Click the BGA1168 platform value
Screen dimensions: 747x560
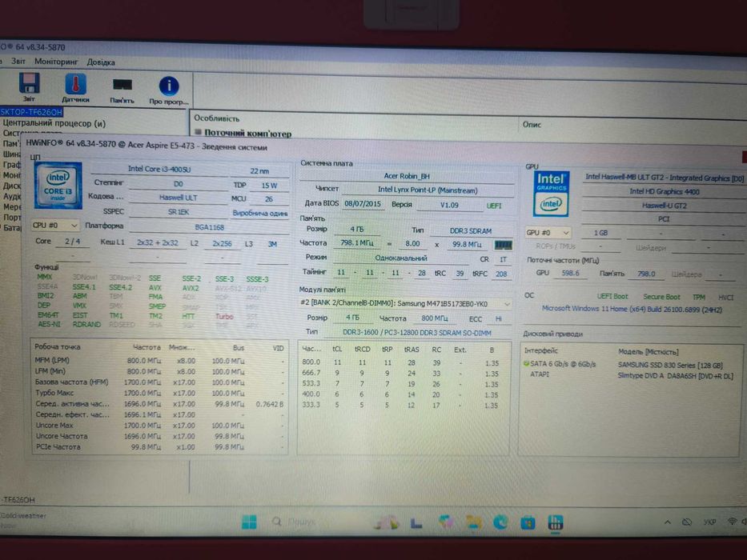click(209, 227)
